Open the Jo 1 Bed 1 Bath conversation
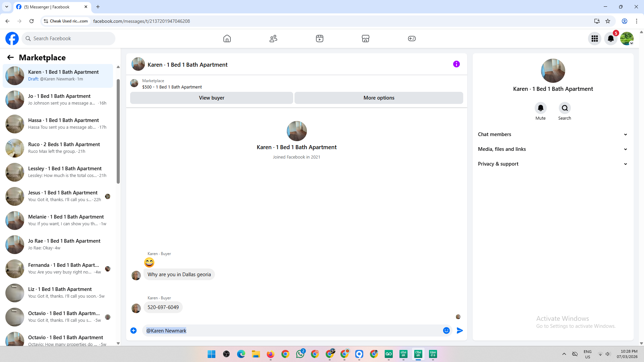This screenshot has height=362, width=644. 58,100
